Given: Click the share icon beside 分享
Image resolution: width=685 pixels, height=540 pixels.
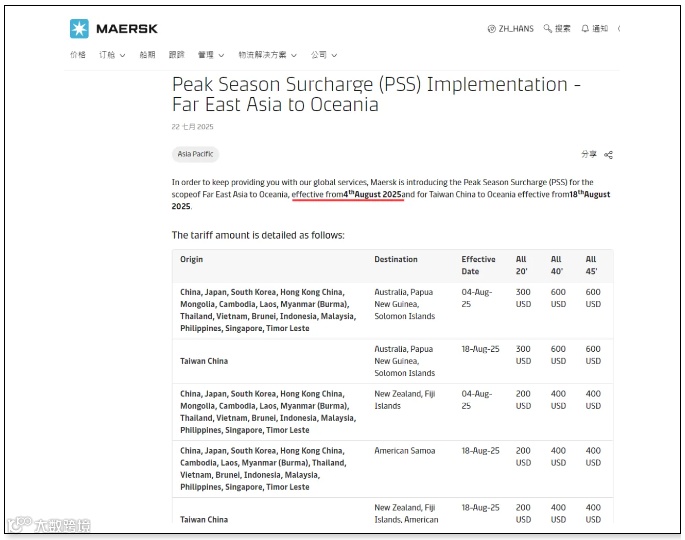Looking at the screenshot, I should [x=608, y=155].
